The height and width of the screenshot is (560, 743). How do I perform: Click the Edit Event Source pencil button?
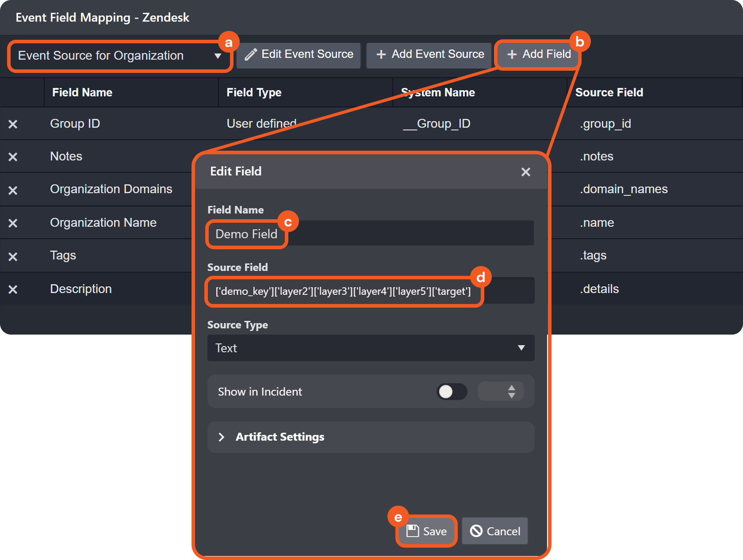[x=299, y=55]
